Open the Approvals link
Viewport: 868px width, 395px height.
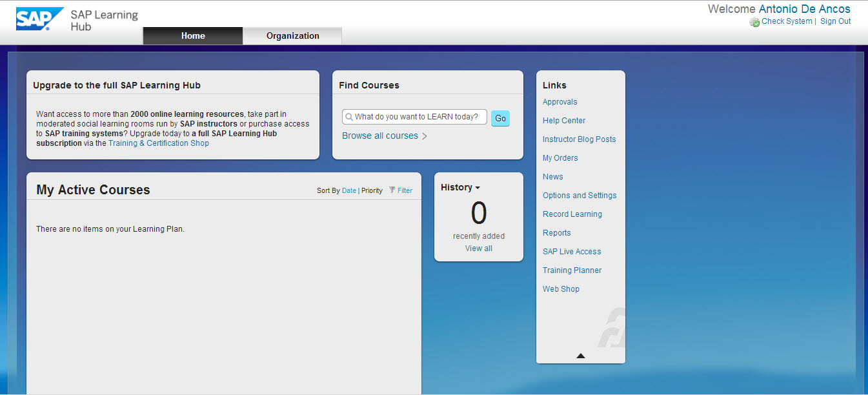(x=560, y=102)
